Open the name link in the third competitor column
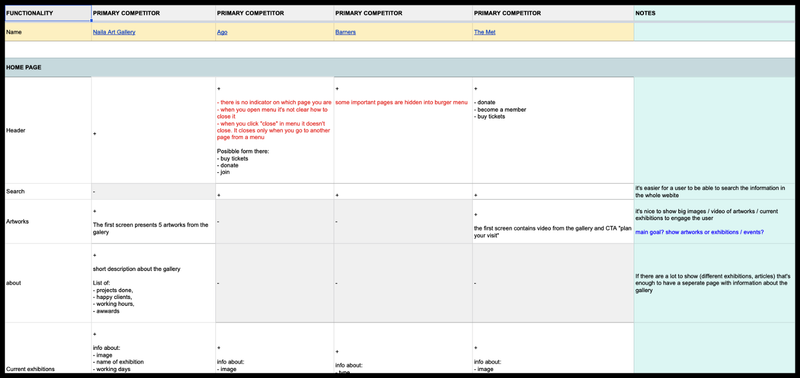800x378 pixels. coord(345,32)
